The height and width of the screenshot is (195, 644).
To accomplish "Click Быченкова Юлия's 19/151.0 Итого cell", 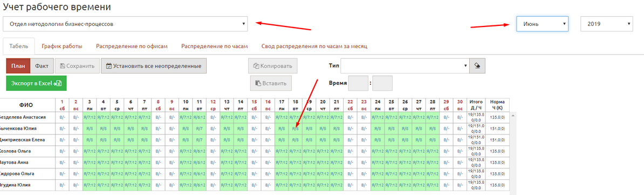I will (476, 129).
